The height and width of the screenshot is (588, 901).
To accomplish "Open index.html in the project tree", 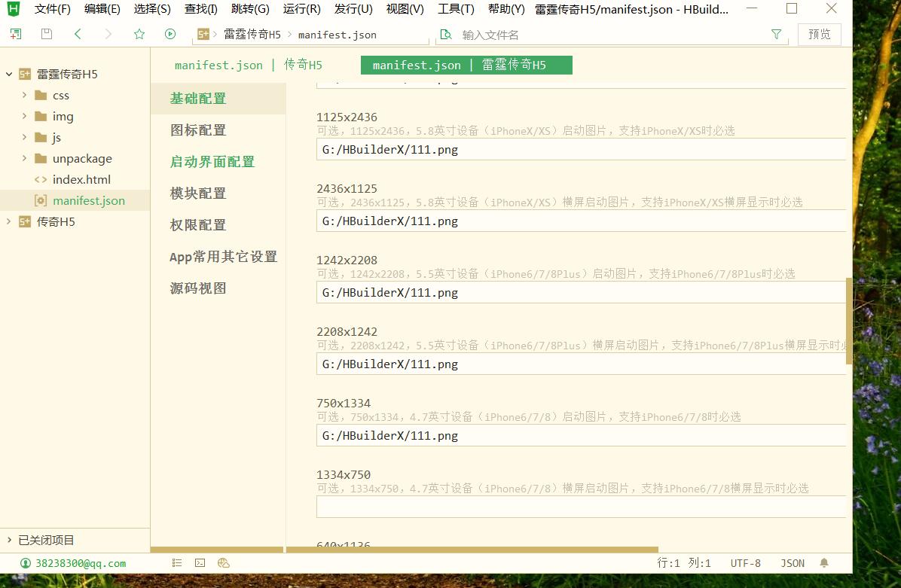I will 81,179.
